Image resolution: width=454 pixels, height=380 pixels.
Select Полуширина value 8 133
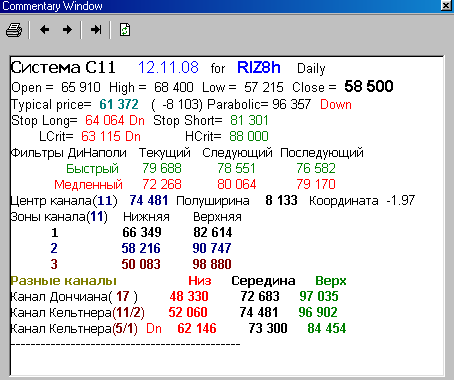[x=281, y=201]
